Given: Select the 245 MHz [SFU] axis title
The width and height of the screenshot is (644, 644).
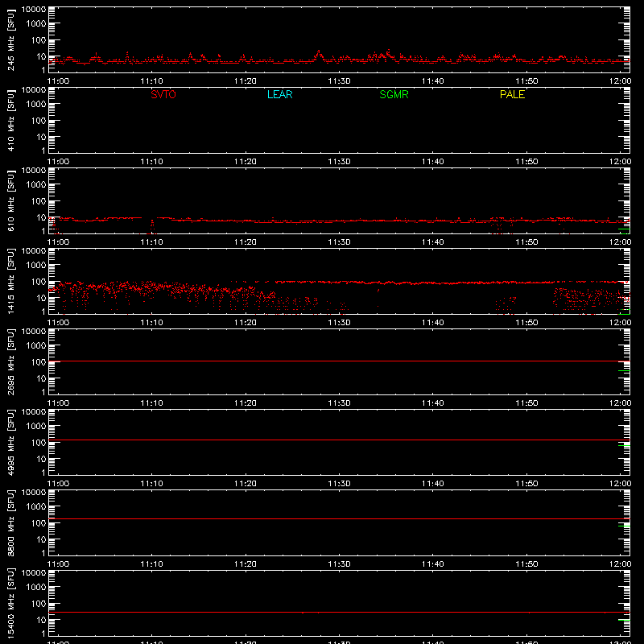Looking at the screenshot, I should tap(10, 39).
